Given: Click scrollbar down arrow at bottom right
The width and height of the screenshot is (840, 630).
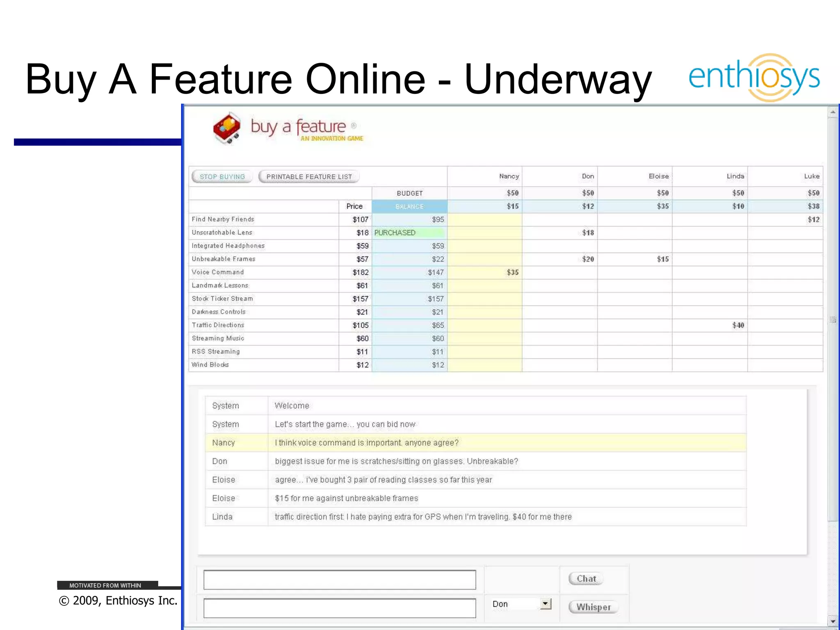Looking at the screenshot, I should [x=833, y=621].
